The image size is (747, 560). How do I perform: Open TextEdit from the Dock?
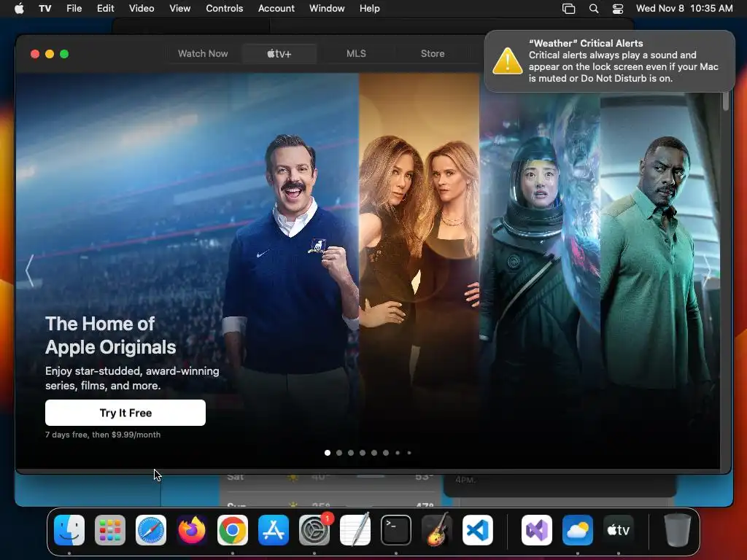coord(355,530)
